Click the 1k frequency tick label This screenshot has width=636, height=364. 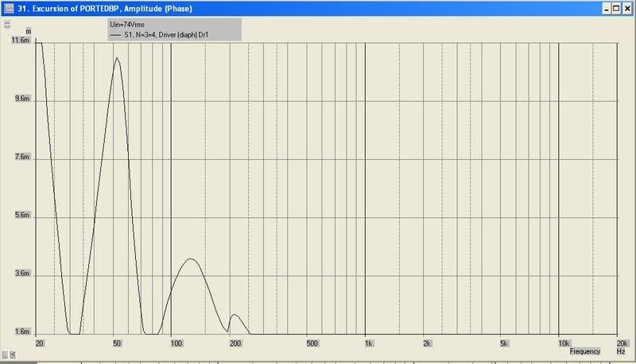366,343
